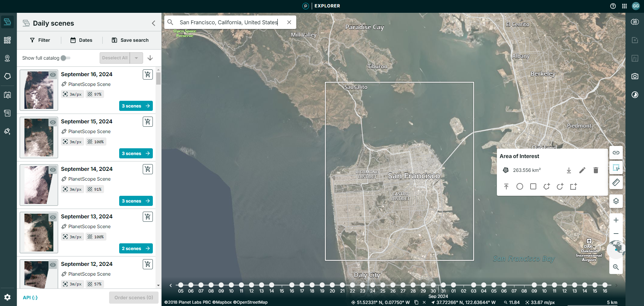This screenshot has height=306, width=644.
Task: Open the Orders receipt icon in left sidebar
Action: pyautogui.click(x=7, y=113)
